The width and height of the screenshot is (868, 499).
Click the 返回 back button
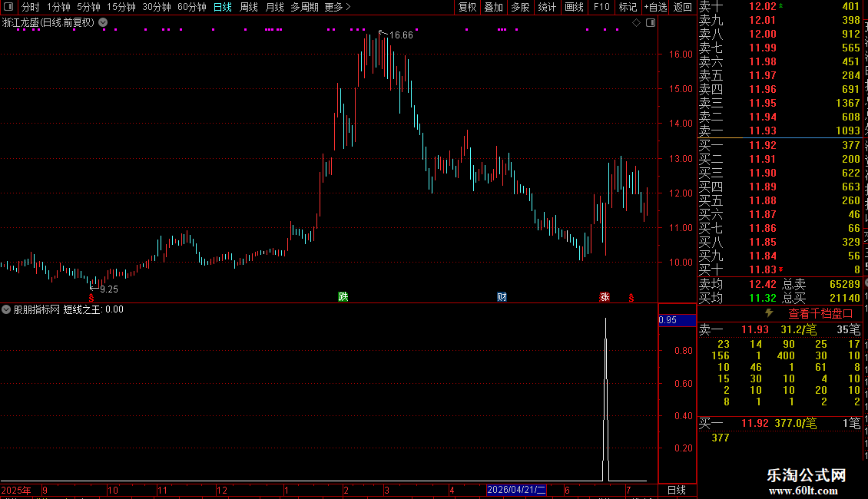coord(683,7)
